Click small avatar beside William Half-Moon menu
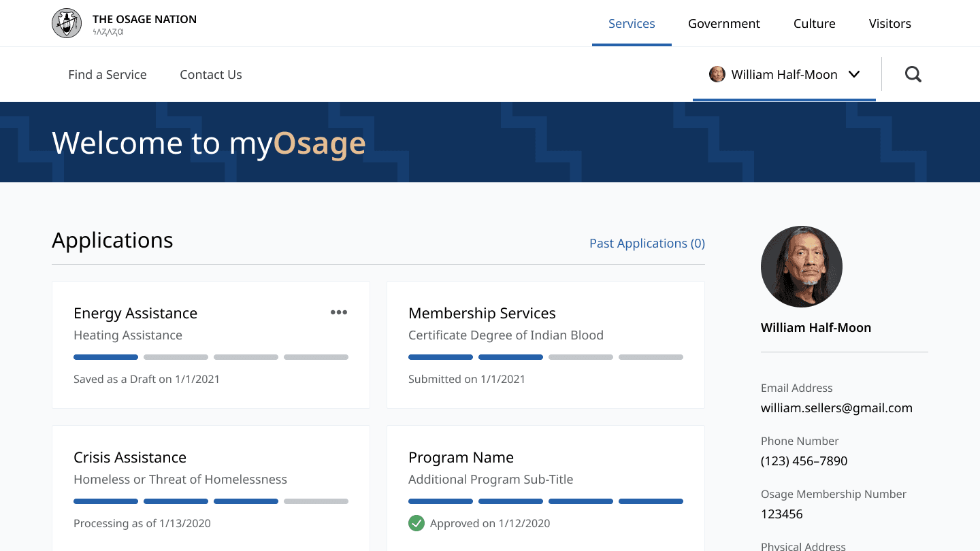This screenshot has width=980, height=551. (717, 74)
